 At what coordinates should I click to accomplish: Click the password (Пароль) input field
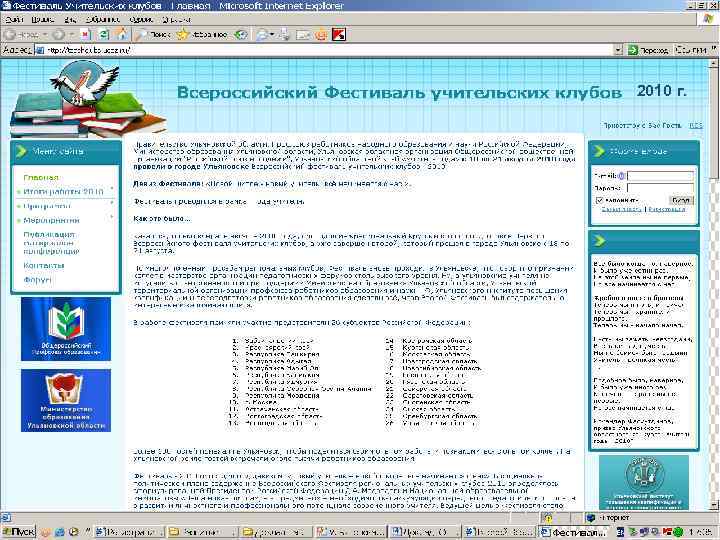click(660, 188)
